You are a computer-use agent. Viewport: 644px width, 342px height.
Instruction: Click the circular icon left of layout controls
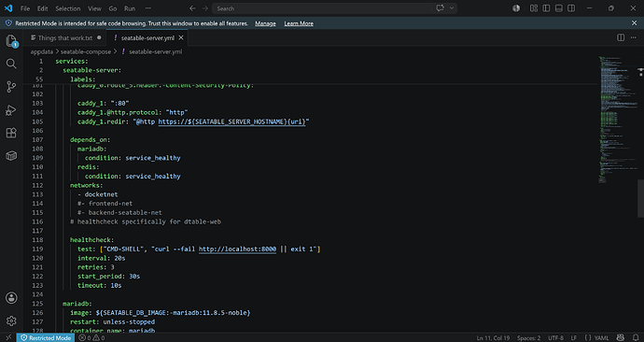516,8
